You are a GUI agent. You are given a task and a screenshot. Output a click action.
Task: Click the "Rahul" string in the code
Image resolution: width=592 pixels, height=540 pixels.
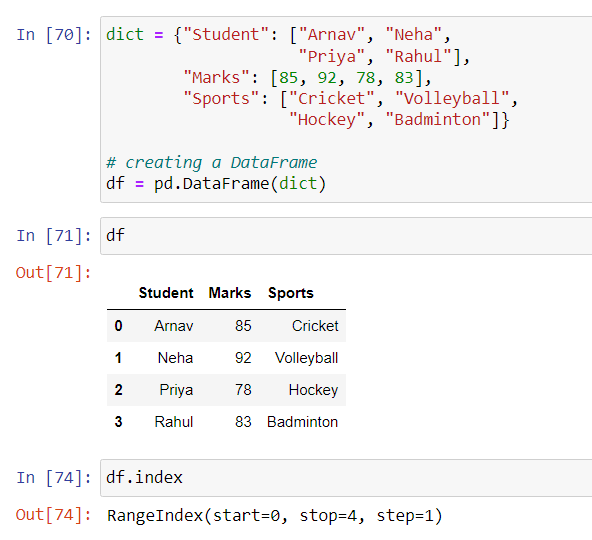tap(419, 56)
